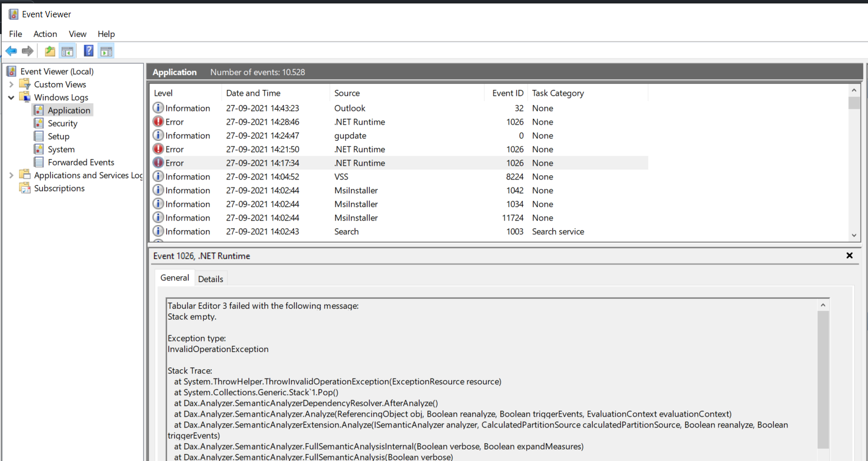Click the Error icon on the 14:28:46 event
Image resolution: width=868 pixels, height=461 pixels.
[158, 122]
